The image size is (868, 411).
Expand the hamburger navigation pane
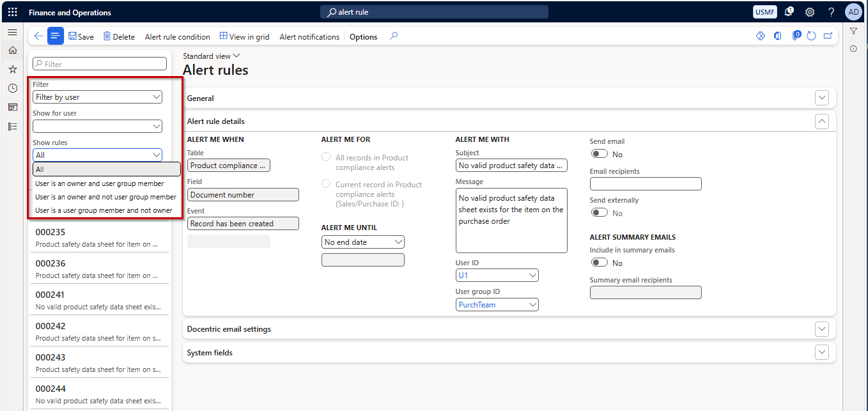pyautogui.click(x=12, y=32)
